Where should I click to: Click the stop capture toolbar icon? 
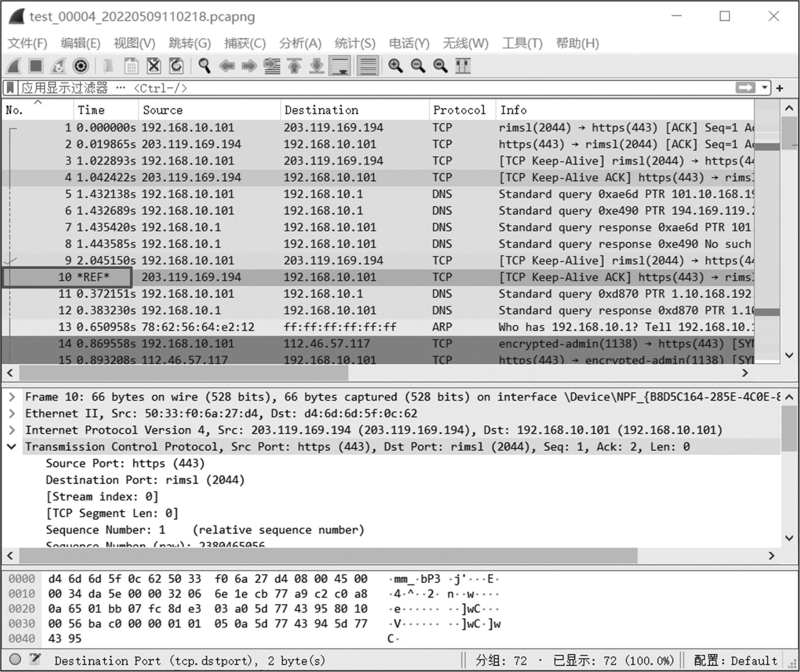36,66
